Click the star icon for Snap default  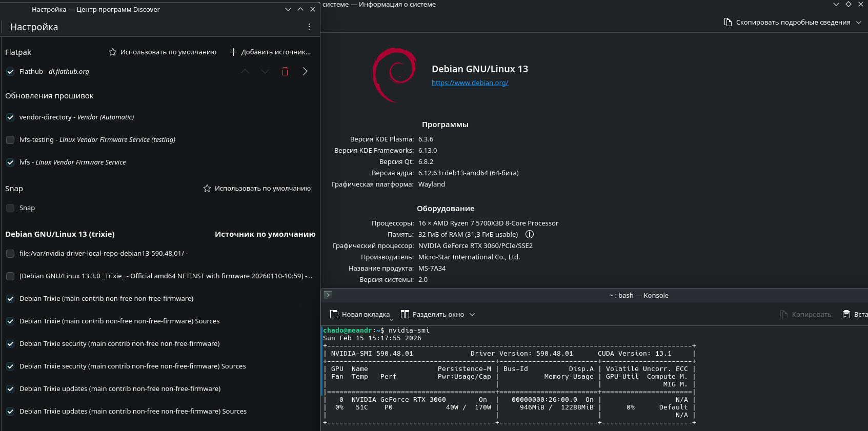click(207, 189)
